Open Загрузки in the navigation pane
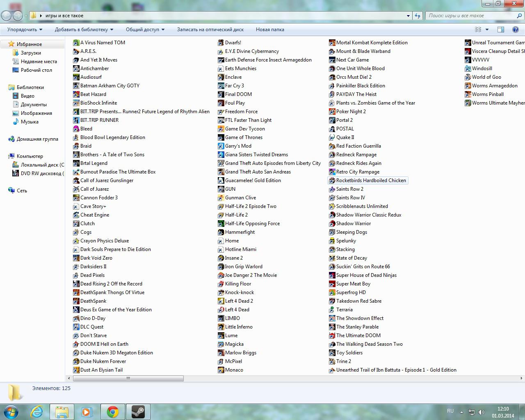Screen dimensions: 525x420 coord(31,53)
